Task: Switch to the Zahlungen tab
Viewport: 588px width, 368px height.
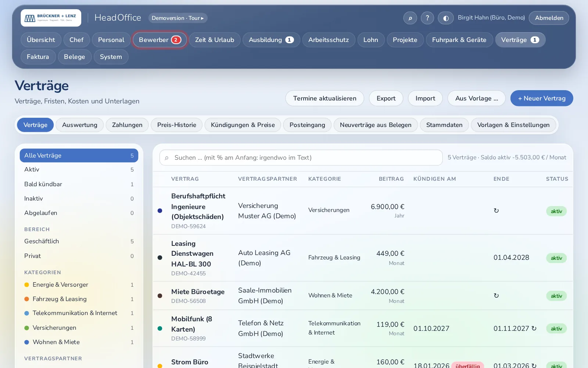Action: point(127,125)
